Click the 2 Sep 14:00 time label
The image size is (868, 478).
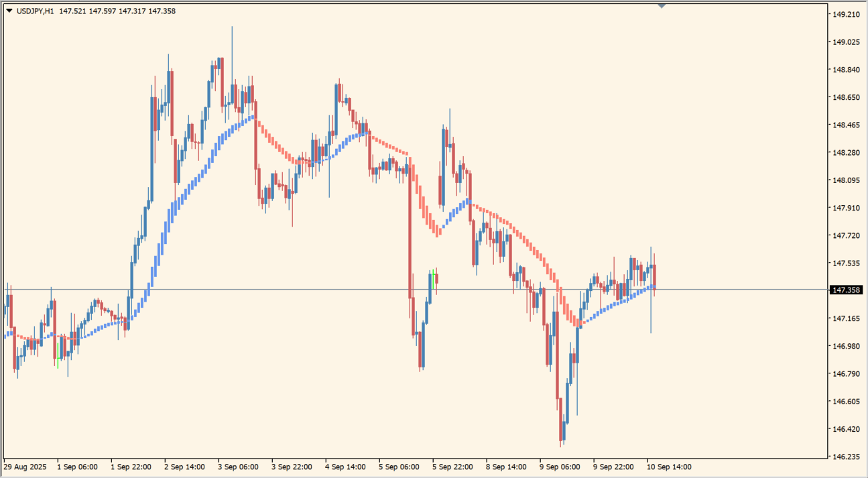184,467
